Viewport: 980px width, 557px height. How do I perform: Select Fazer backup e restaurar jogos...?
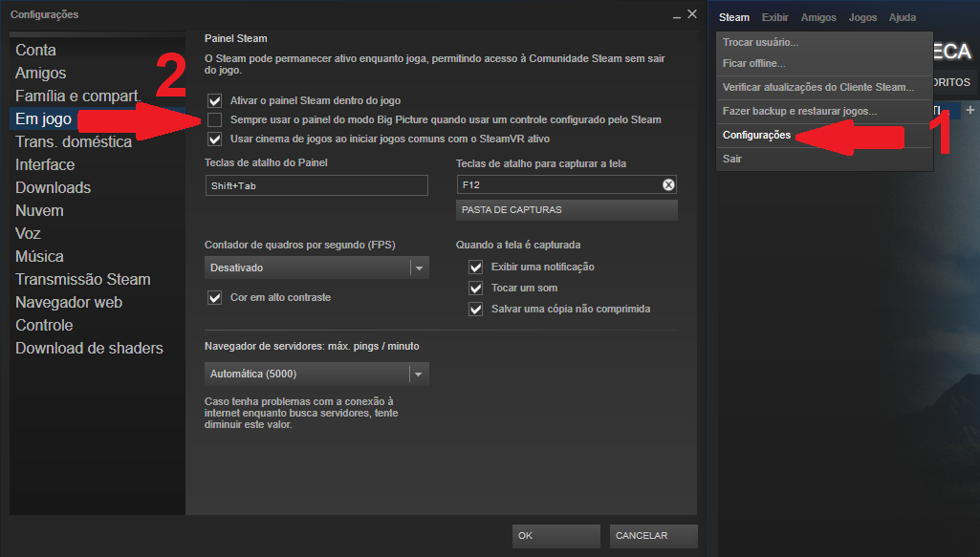(824, 111)
